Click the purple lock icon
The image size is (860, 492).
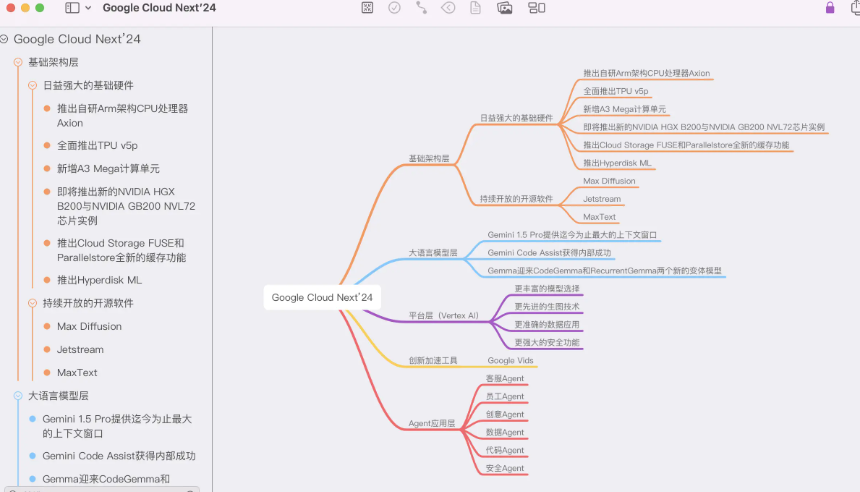click(x=830, y=8)
